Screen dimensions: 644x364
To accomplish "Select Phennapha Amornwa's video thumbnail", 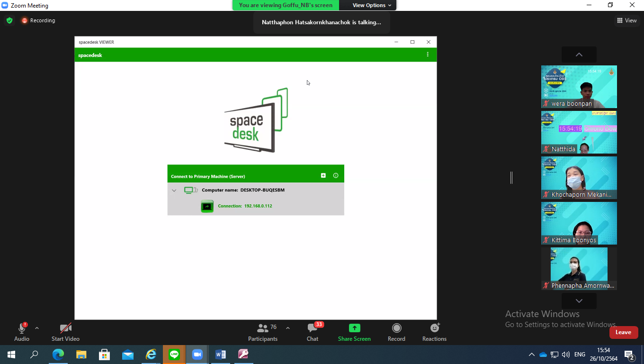I will point(579,269).
